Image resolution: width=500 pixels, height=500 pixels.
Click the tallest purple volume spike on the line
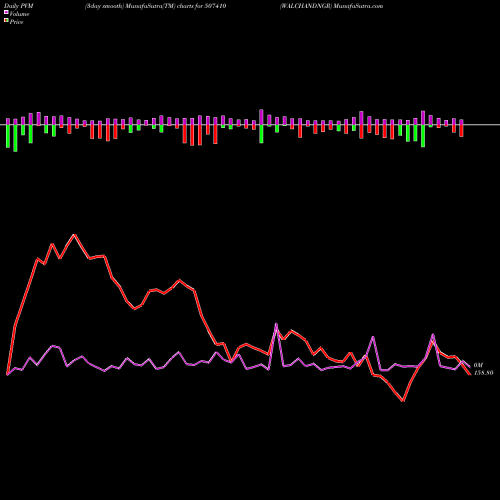click(276, 324)
